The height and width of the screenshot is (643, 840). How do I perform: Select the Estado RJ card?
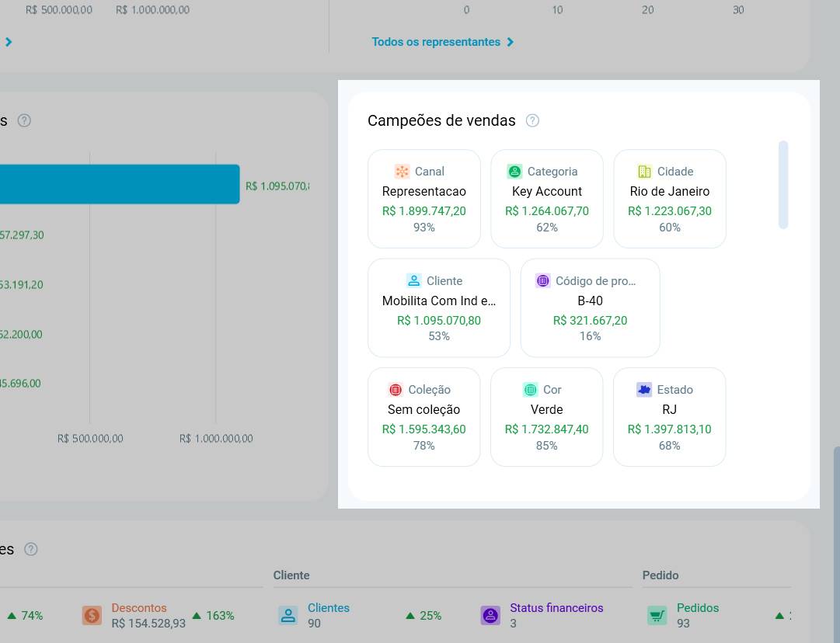670,417
